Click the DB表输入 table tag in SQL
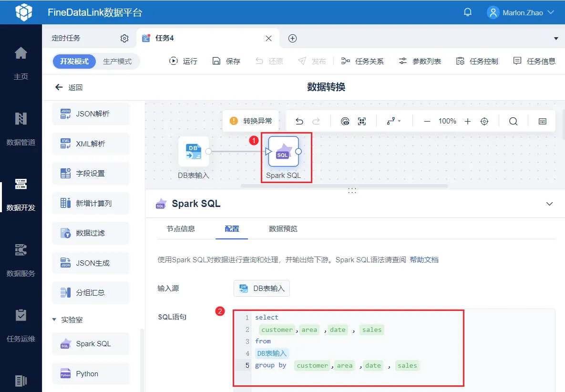565x392 pixels. coord(272,353)
